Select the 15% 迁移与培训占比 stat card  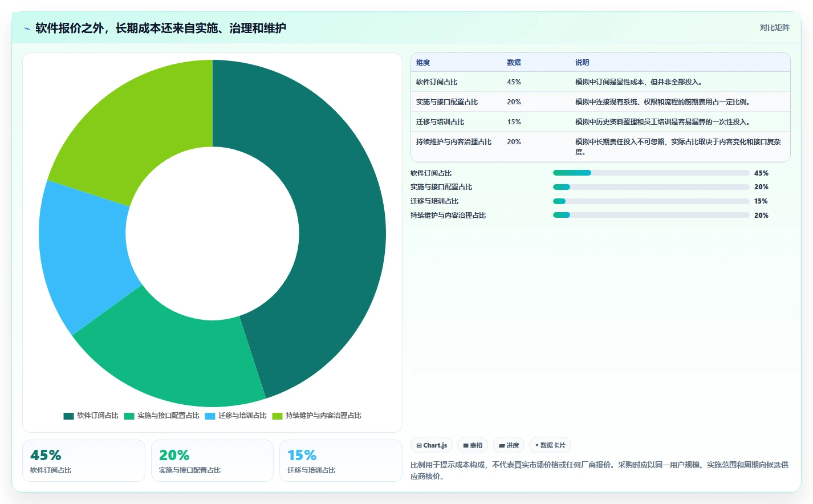pos(341,461)
